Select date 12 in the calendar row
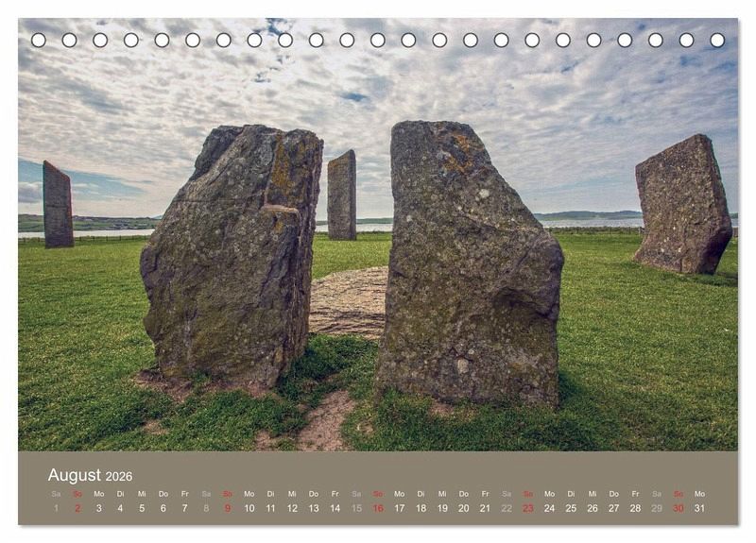This screenshot has height=543, width=756. coord(292,508)
